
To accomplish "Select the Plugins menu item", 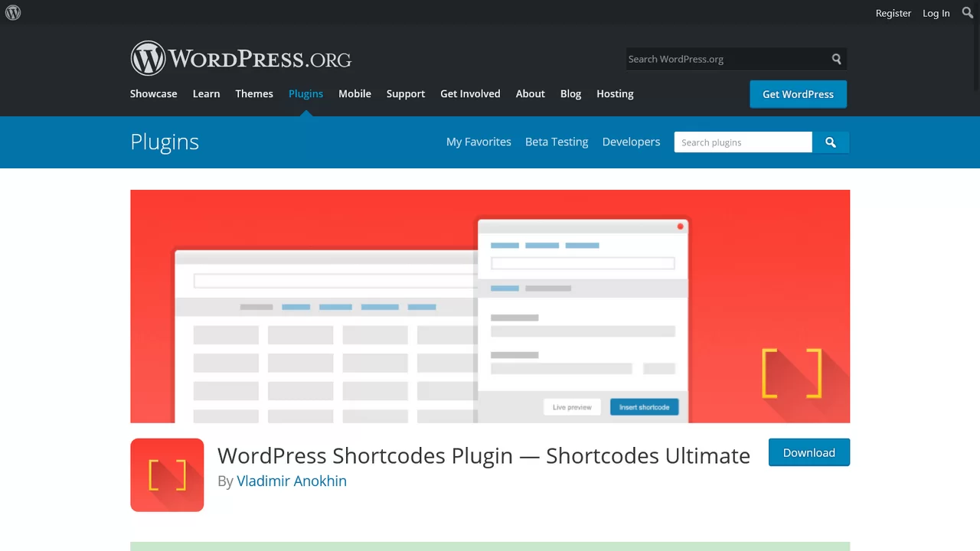I will (305, 93).
